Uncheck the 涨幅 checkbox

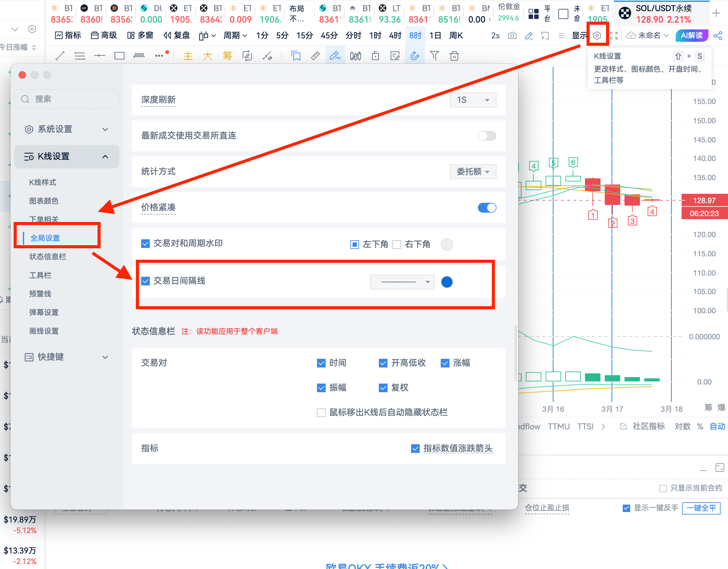(x=445, y=363)
